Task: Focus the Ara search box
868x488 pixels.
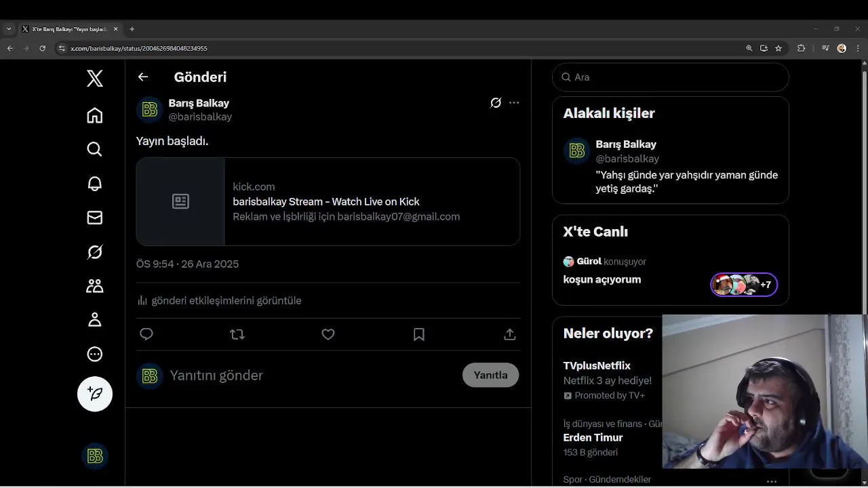Action: 671,77
